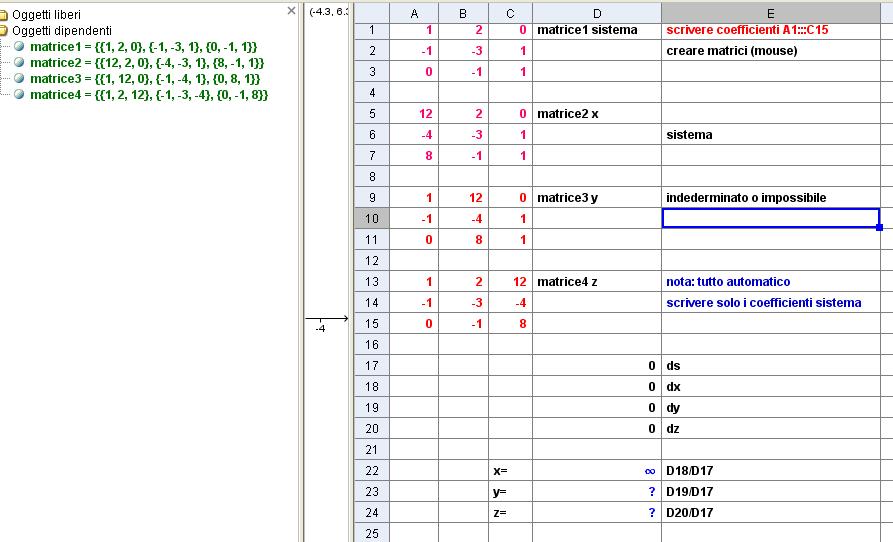
Task: Click cell C14 containing -4
Action: pos(510,303)
